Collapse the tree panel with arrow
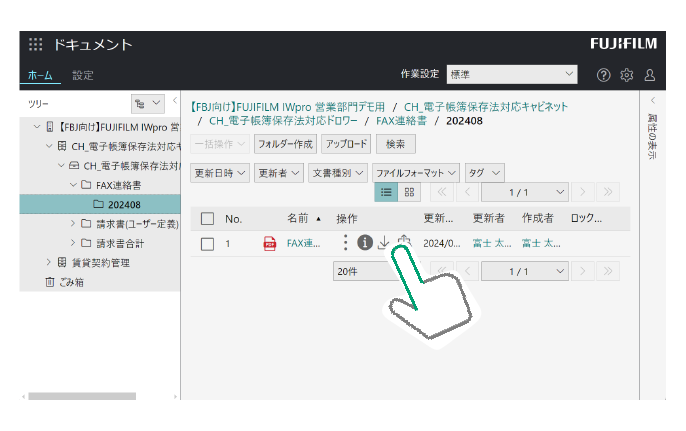 (175, 101)
